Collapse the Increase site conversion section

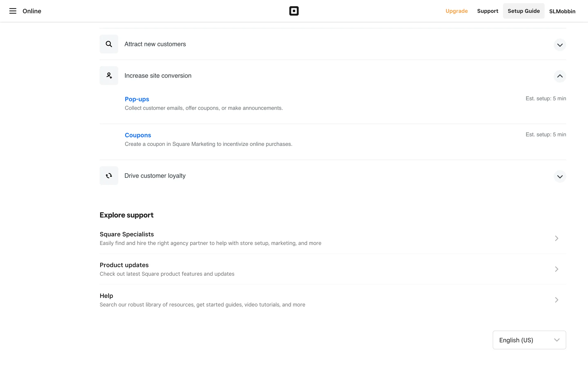click(560, 76)
